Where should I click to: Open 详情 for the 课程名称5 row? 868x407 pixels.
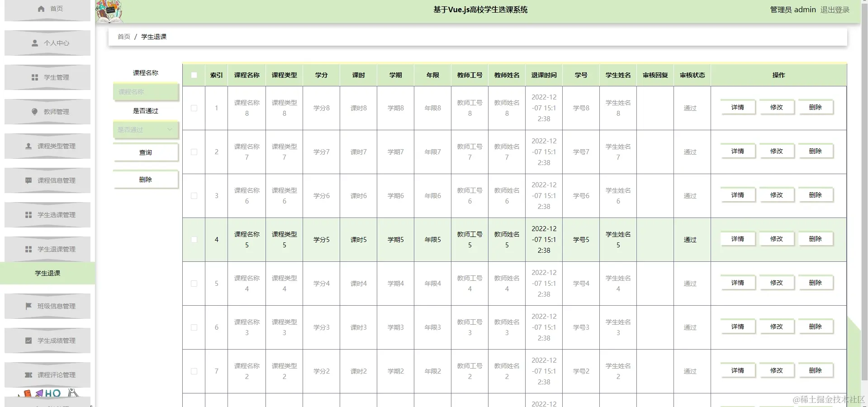(738, 239)
